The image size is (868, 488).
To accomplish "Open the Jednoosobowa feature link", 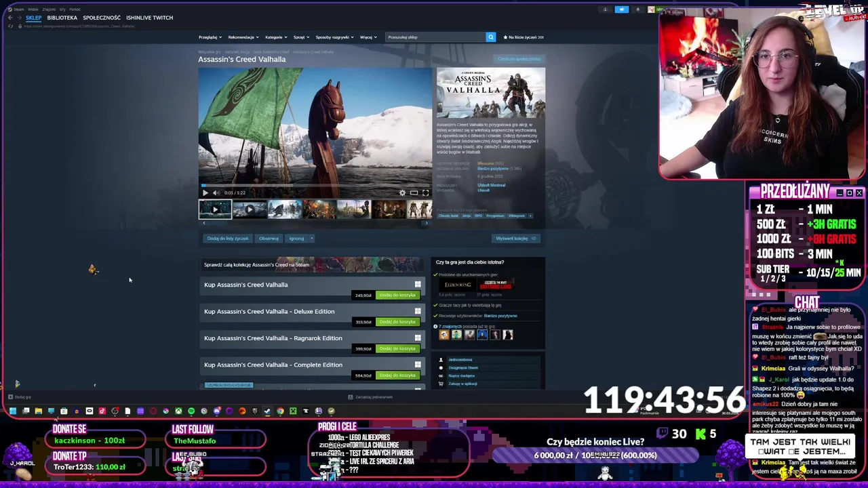I will [460, 359].
